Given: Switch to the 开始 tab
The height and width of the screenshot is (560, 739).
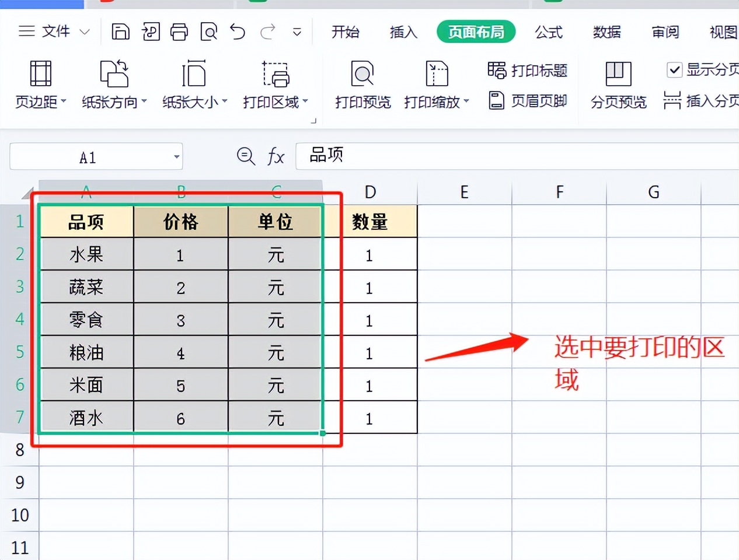Looking at the screenshot, I should pyautogui.click(x=345, y=32).
